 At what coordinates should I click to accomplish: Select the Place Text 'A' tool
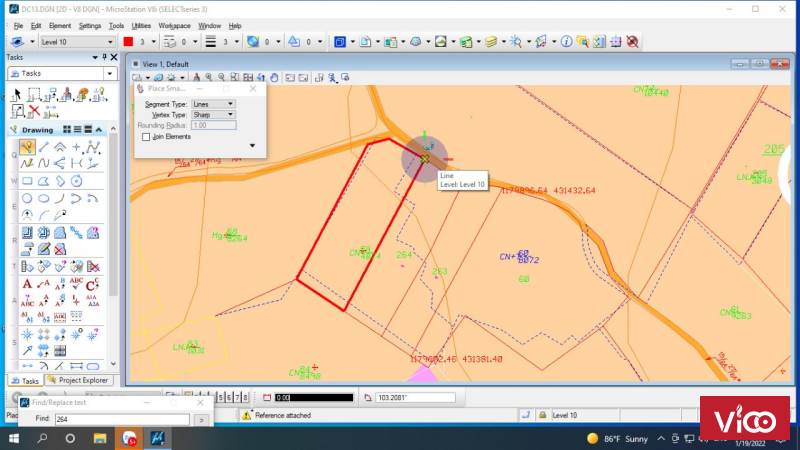pyautogui.click(x=27, y=284)
